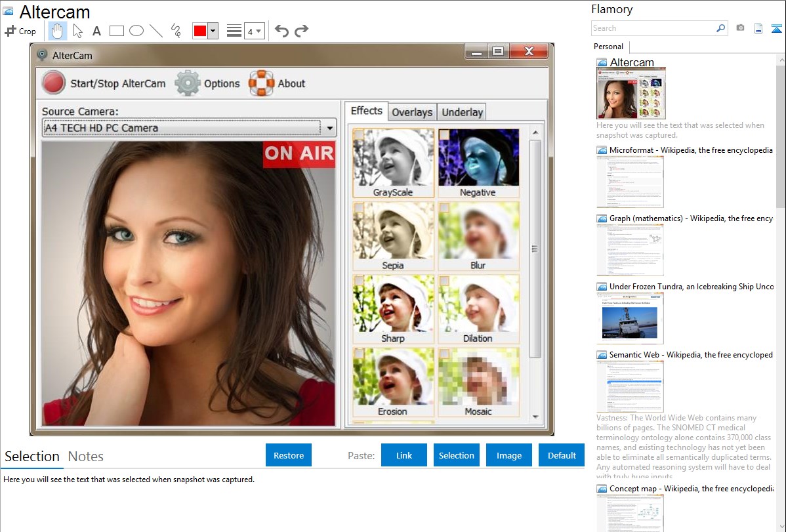This screenshot has height=532, width=786.
Task: Switch to the Effects tab
Action: (367, 111)
